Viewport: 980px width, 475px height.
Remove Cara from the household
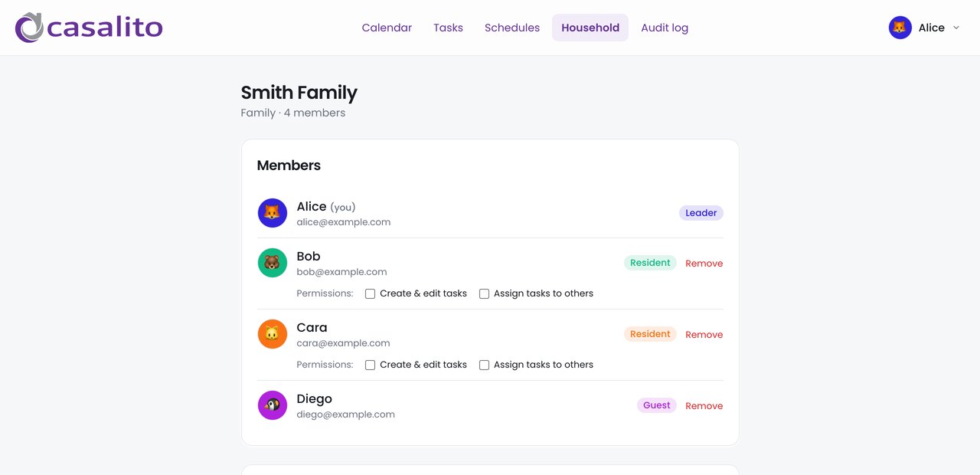tap(704, 335)
